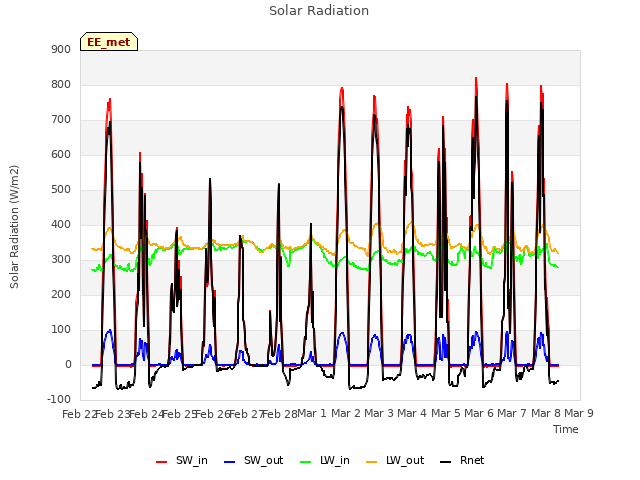Click the Mar 1 x-axis date label

(312, 414)
